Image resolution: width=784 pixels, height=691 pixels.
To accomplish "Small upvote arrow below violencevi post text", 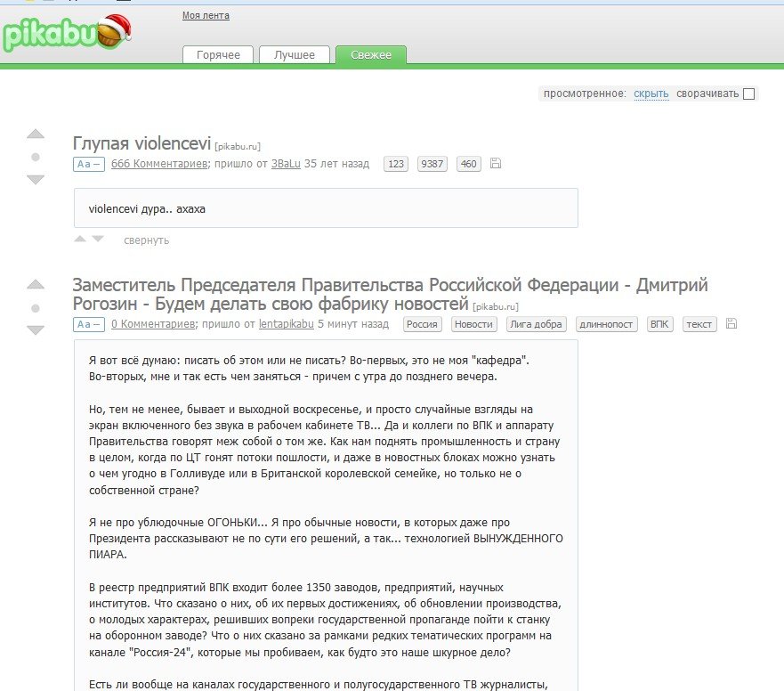I will coord(80,239).
